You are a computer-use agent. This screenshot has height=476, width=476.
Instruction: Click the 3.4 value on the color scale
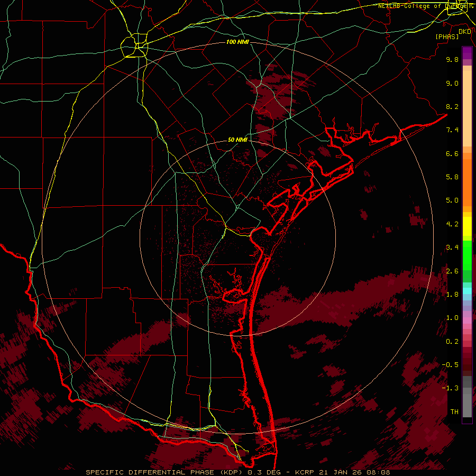(x=452, y=248)
